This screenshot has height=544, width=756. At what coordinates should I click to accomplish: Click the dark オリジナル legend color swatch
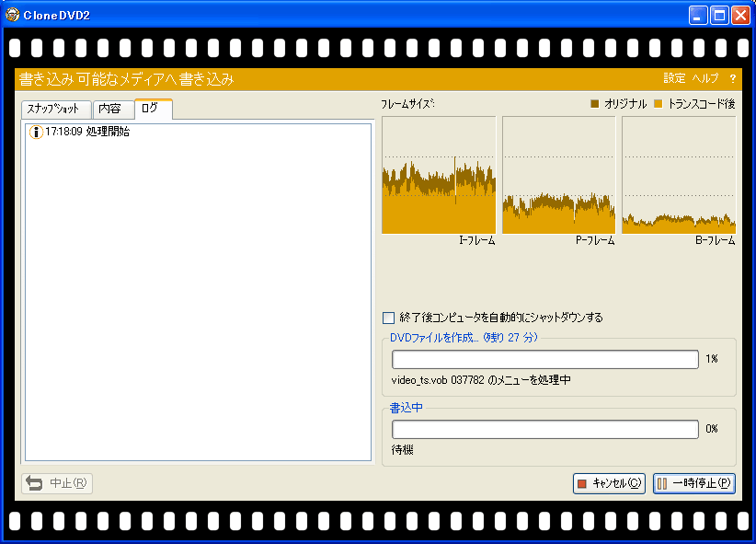[x=594, y=104]
